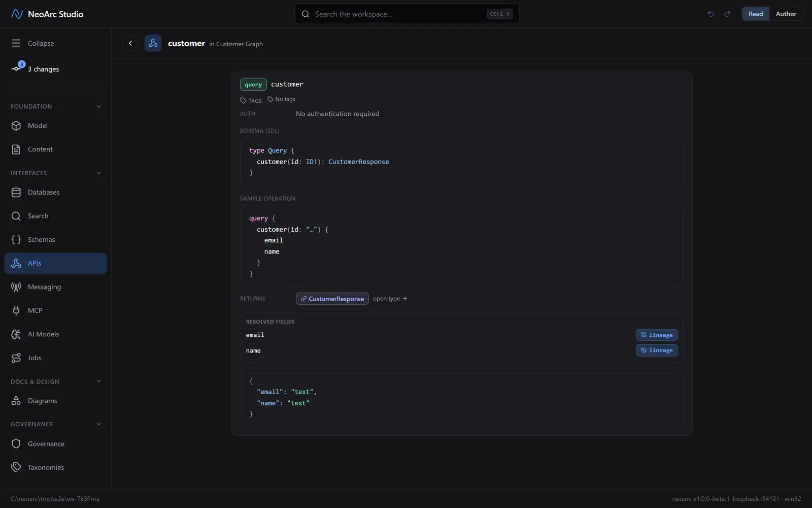
Task: Click the query badge on customer
Action: pyautogui.click(x=253, y=85)
